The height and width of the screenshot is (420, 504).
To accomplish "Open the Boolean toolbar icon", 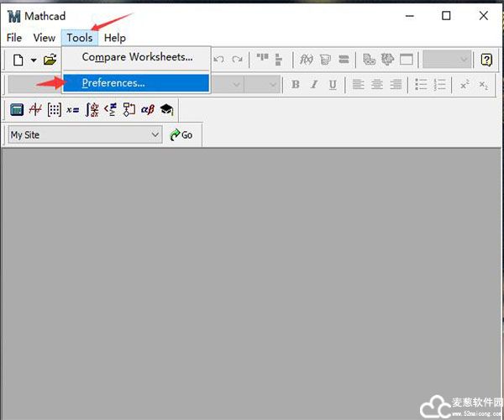I will 111,109.
